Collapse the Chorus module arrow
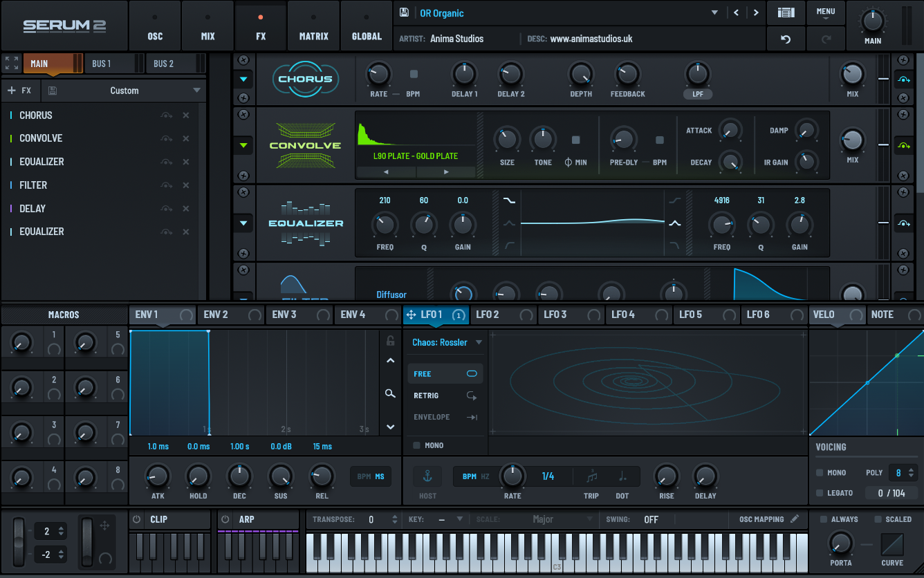 point(243,79)
